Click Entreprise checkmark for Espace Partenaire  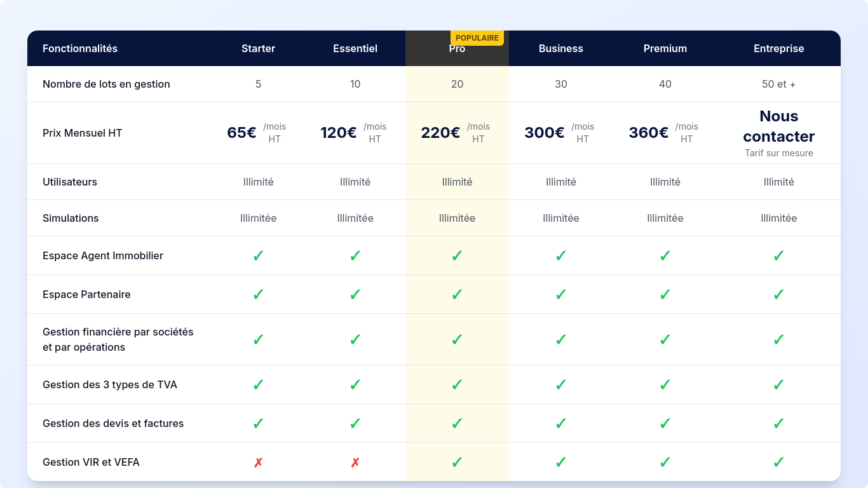(778, 295)
